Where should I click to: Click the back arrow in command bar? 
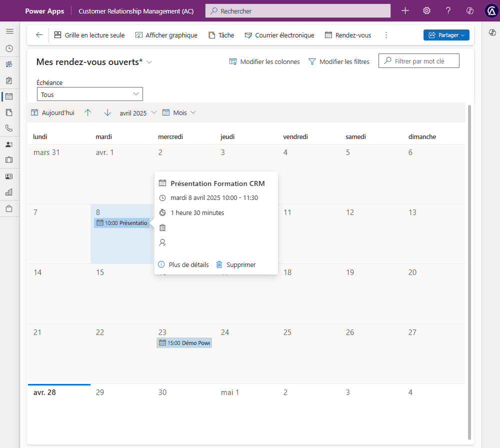[39, 35]
